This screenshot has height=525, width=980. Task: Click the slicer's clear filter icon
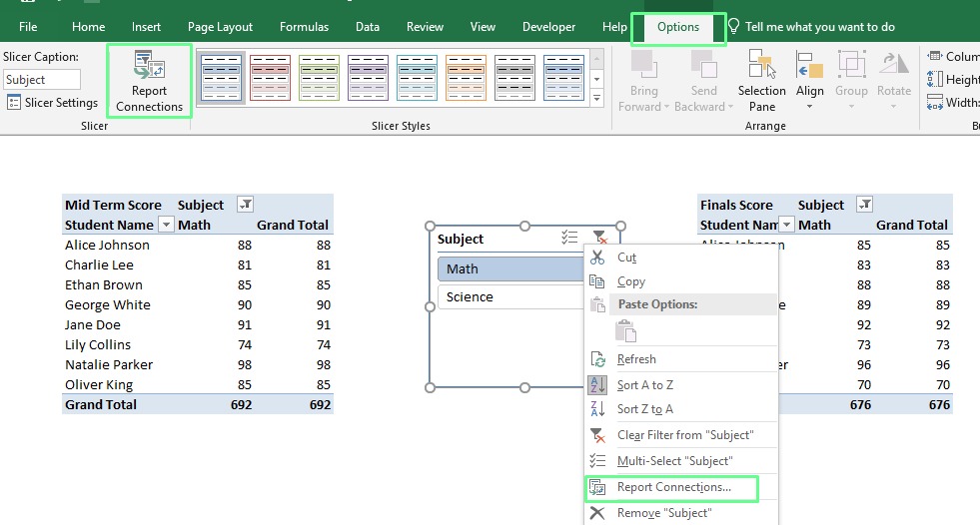click(x=599, y=238)
